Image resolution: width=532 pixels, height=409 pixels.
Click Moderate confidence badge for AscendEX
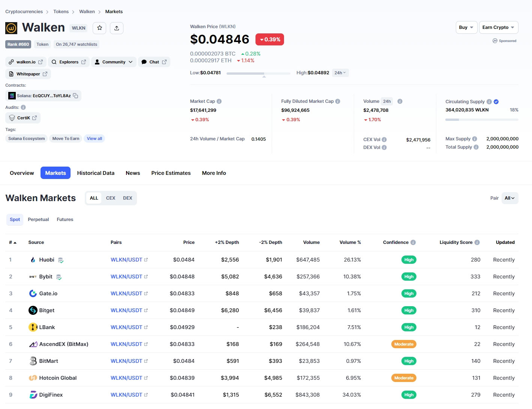pos(404,344)
